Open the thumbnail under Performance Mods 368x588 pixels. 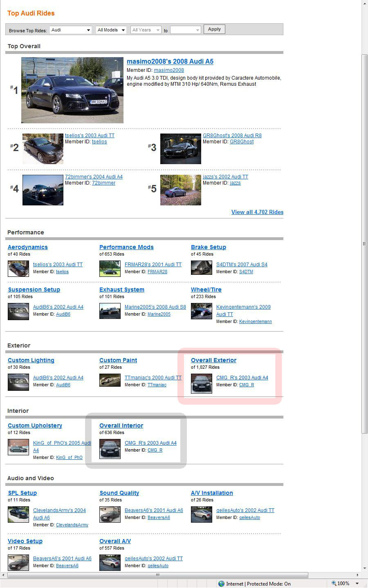(x=110, y=268)
